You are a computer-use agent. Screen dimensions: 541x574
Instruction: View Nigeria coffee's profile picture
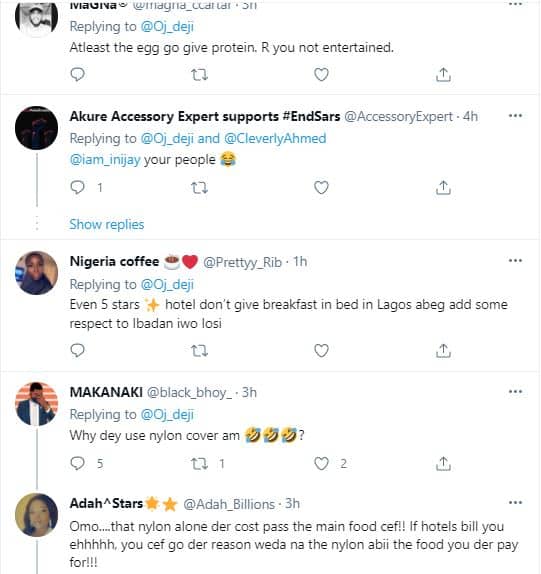pos(36,273)
